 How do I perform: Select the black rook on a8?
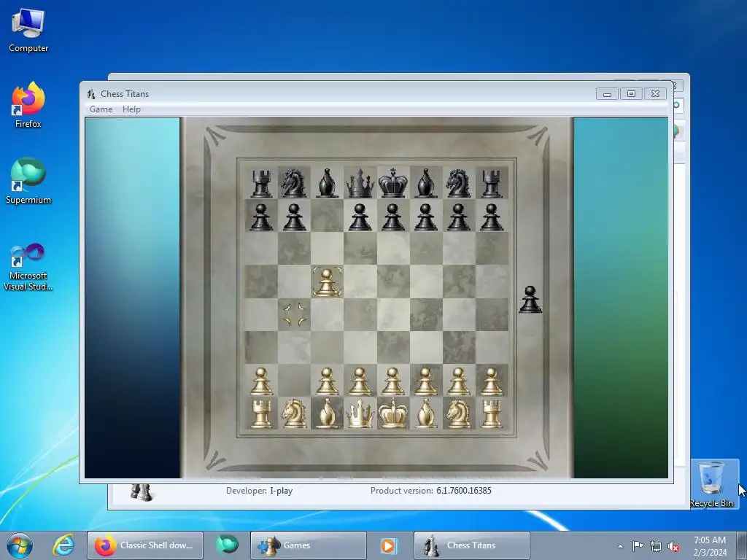click(261, 183)
